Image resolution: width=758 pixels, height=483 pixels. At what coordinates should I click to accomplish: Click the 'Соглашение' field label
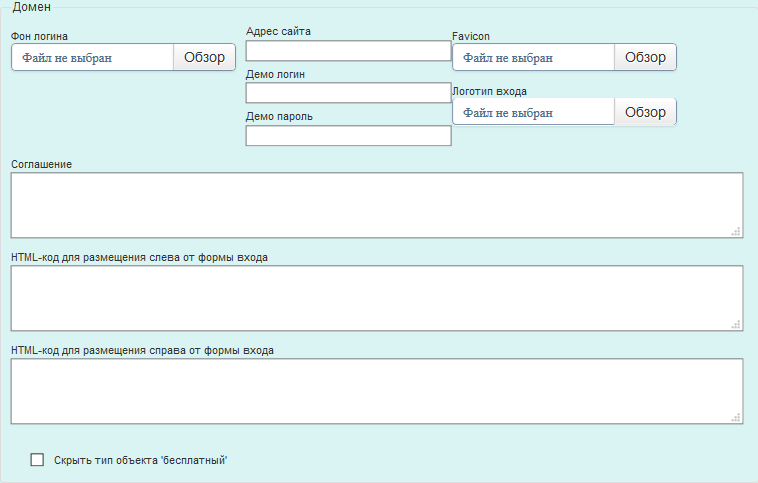41,164
